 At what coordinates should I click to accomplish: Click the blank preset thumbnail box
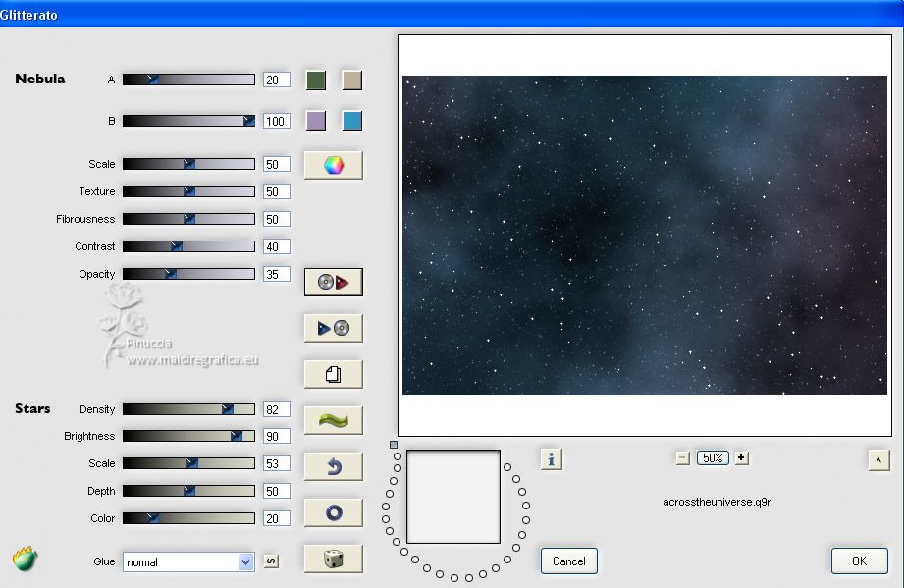(x=453, y=497)
